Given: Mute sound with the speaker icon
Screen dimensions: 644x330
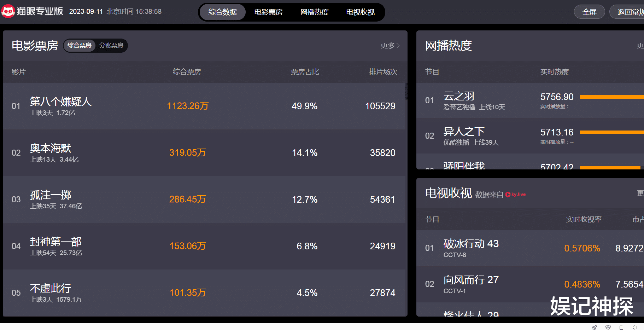Looking at the screenshot, I should click(x=635, y=327).
